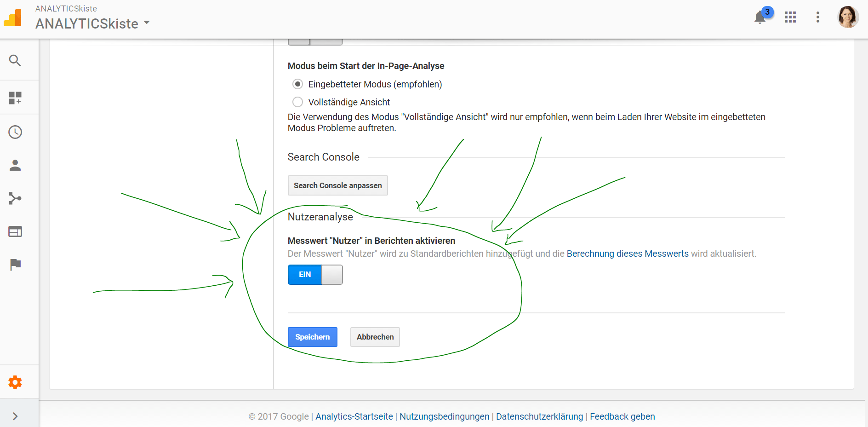Screen dimensions: 868x427
Task: Select Vollständige Ansicht radio button
Action: pos(298,102)
